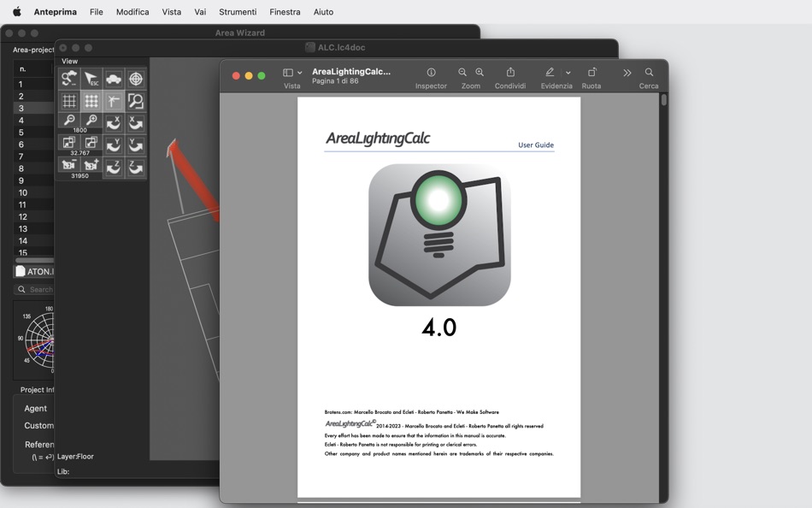Viewport: 812px width, 508px height.
Task: Click the 'Pagina 1 di 86' subtitle
Action: click(x=335, y=81)
